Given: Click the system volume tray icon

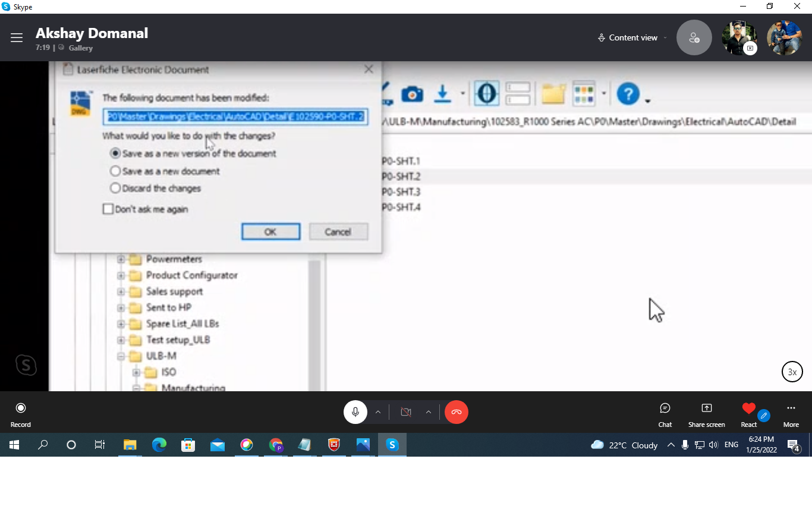Looking at the screenshot, I should click(713, 445).
